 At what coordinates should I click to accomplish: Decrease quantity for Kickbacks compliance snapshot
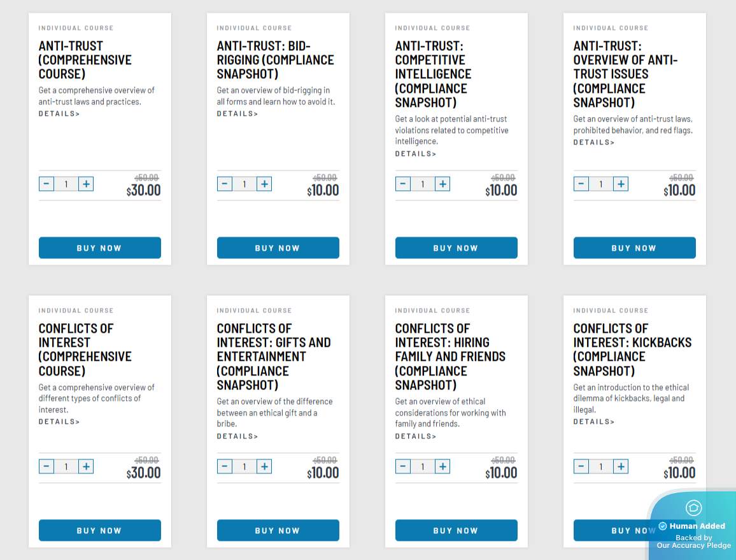[x=581, y=466]
